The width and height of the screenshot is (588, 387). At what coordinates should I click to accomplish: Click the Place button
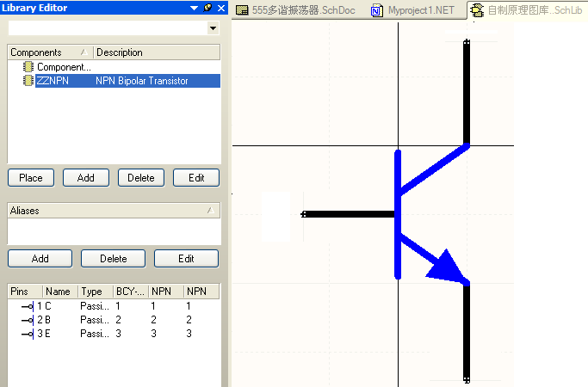pyautogui.click(x=31, y=177)
